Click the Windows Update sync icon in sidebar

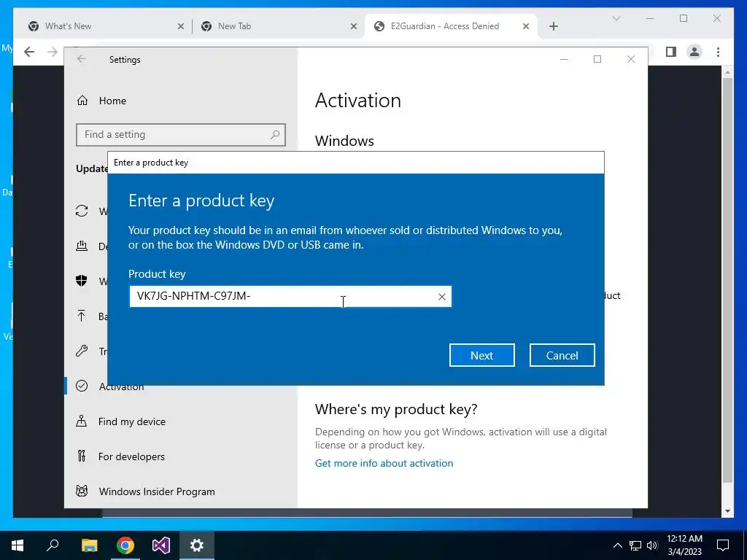point(82,211)
